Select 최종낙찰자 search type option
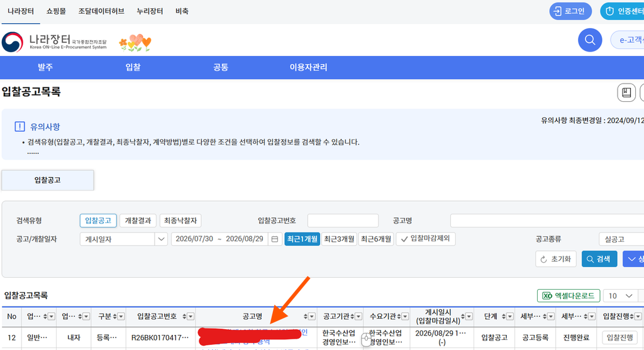Image resolution: width=644 pixels, height=350 pixels. tap(180, 221)
